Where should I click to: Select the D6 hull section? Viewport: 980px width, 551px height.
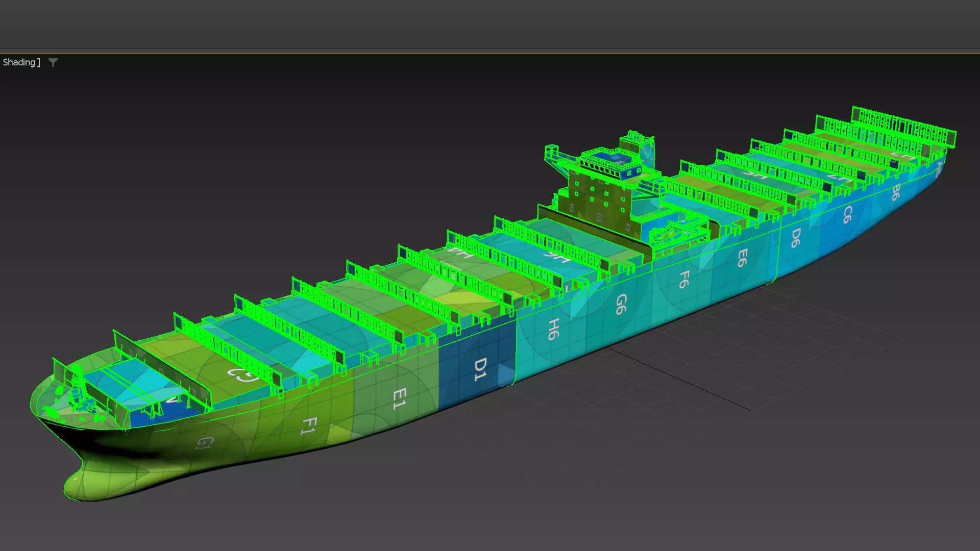point(795,238)
